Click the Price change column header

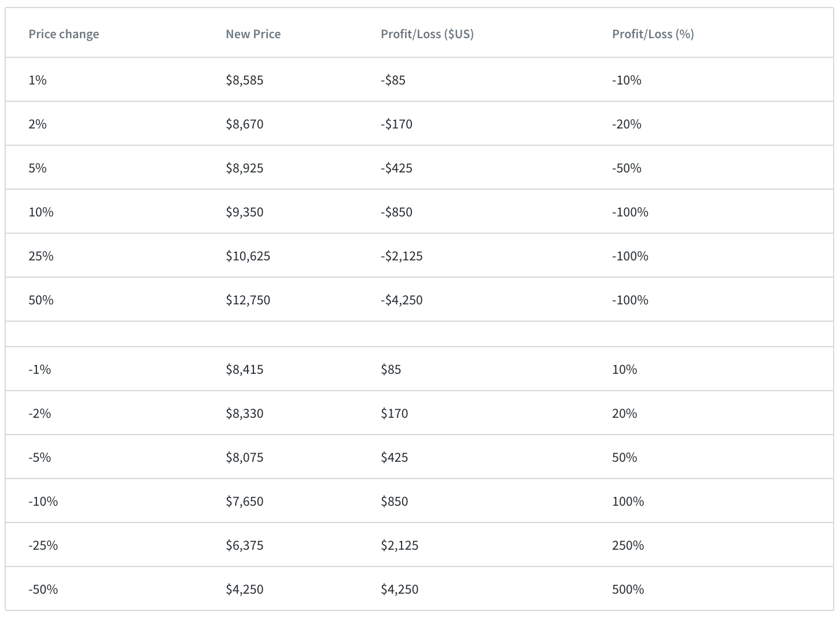click(x=64, y=34)
